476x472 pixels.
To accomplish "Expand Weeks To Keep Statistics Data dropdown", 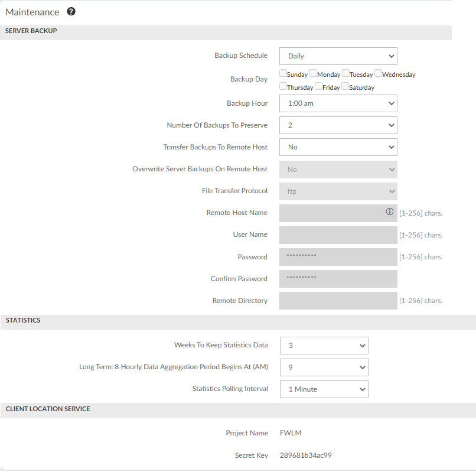I will click(x=324, y=346).
